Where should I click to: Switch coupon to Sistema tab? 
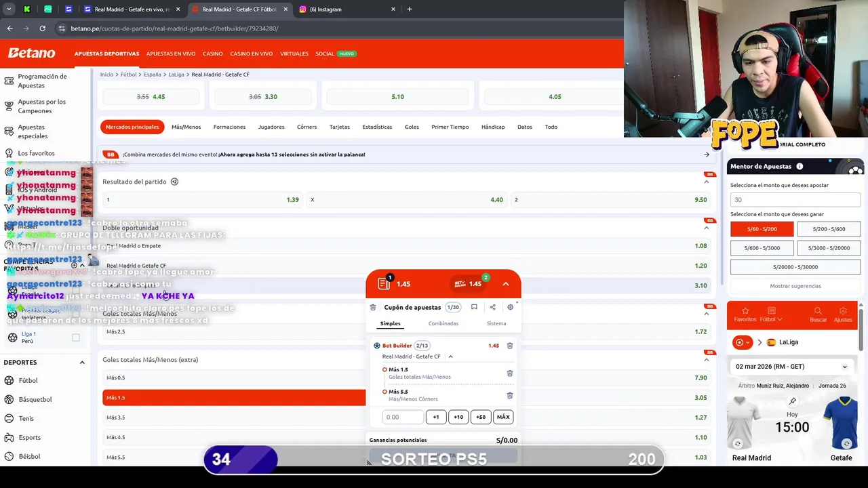(496, 323)
